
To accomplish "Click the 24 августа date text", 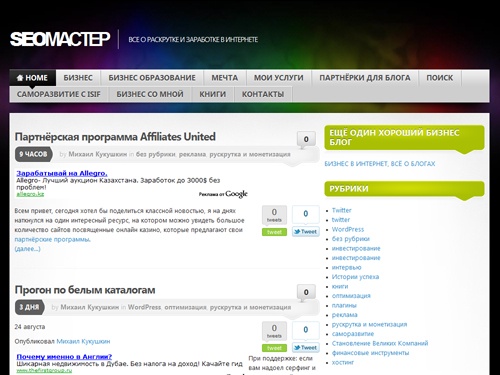I will click(30, 327).
